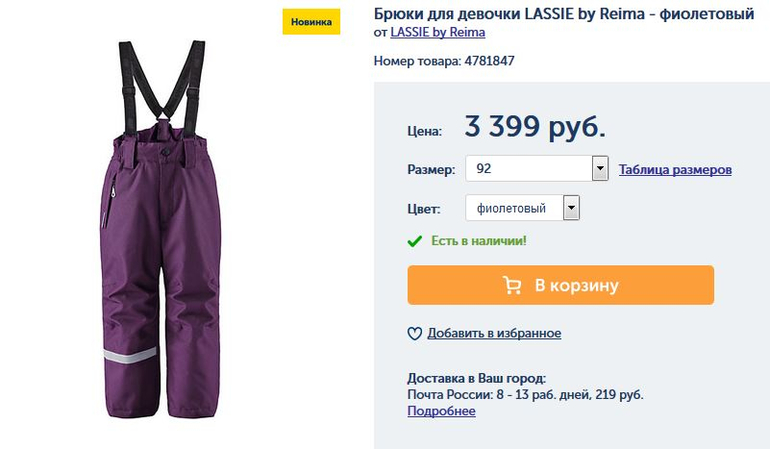The image size is (770, 449).
Task: Click the "Доставка в Ваш город" heading
Action: (x=477, y=378)
